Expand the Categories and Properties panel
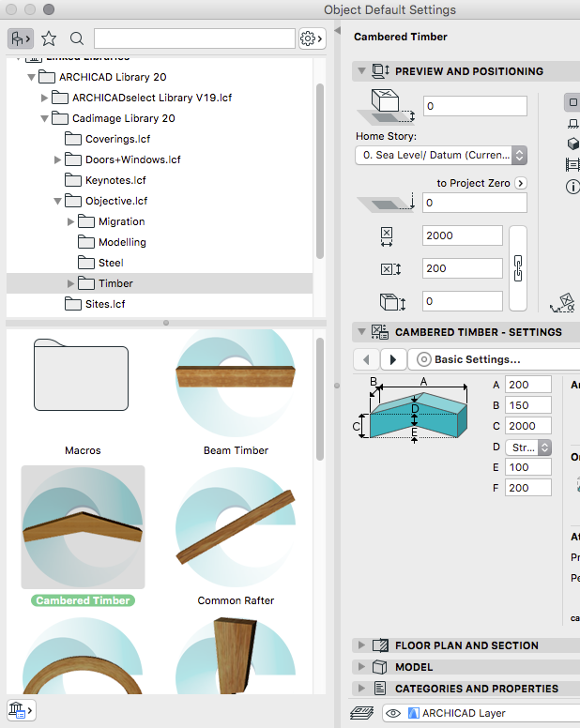Image resolution: width=580 pixels, height=728 pixels. (x=361, y=689)
